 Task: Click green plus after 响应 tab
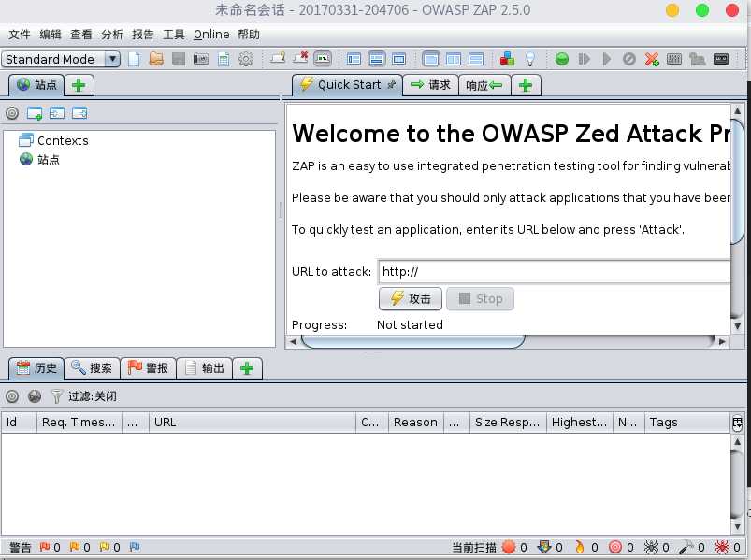click(x=526, y=86)
